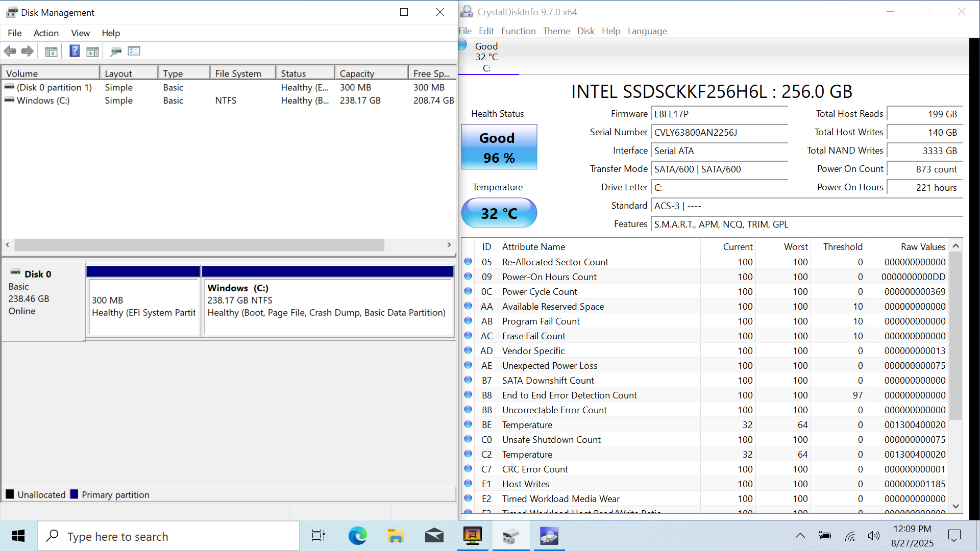Switch to CrystalDiskInfo taskbar icon

coord(549,536)
